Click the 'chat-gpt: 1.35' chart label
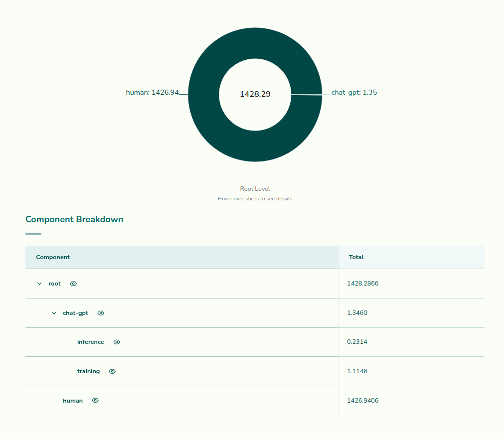The image size is (504, 439). point(354,93)
